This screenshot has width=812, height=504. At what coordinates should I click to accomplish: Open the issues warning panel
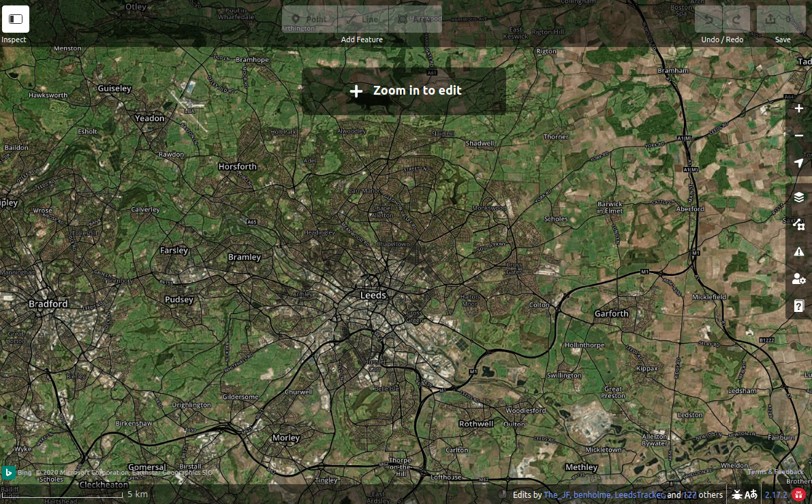pos(798,252)
